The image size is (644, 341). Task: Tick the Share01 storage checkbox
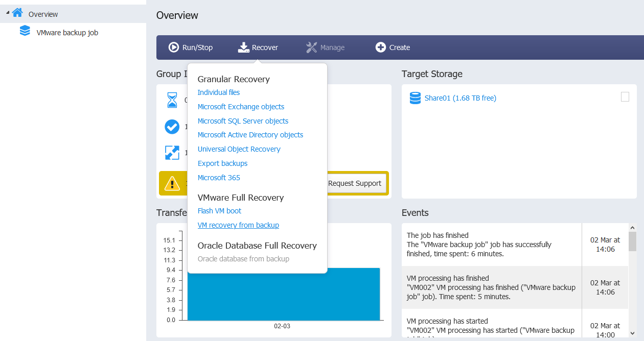[x=625, y=97]
